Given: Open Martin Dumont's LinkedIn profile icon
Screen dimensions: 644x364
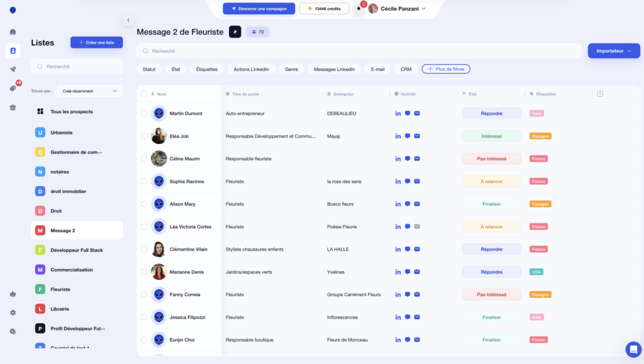Looking at the screenshot, I should (398, 113).
